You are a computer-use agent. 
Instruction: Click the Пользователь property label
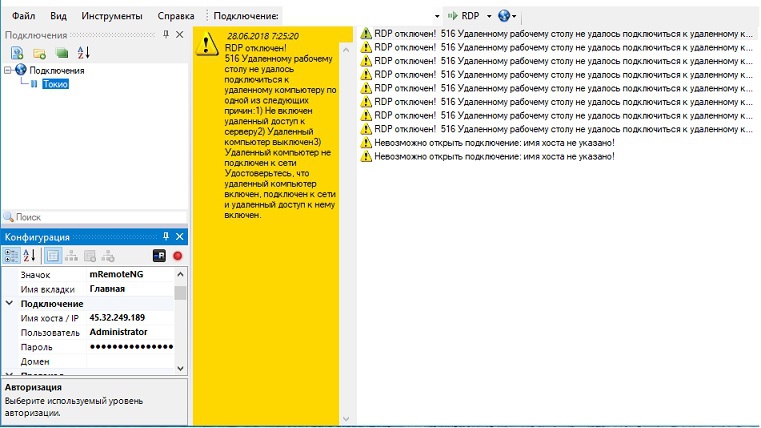pos(50,333)
